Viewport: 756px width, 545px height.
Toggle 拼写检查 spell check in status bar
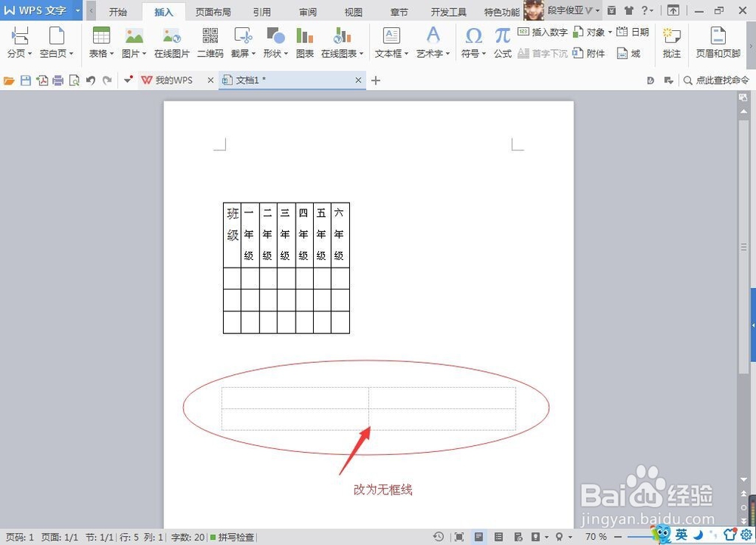pyautogui.click(x=232, y=537)
